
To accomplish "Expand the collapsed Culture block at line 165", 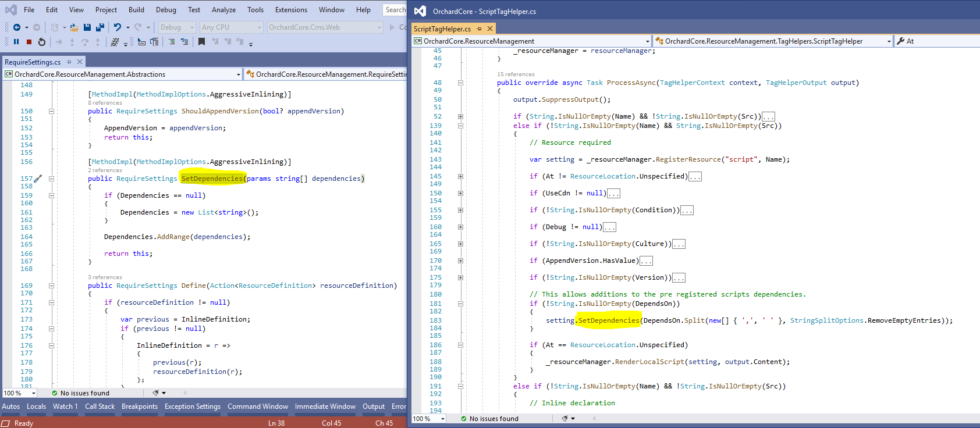I will pyautogui.click(x=460, y=244).
